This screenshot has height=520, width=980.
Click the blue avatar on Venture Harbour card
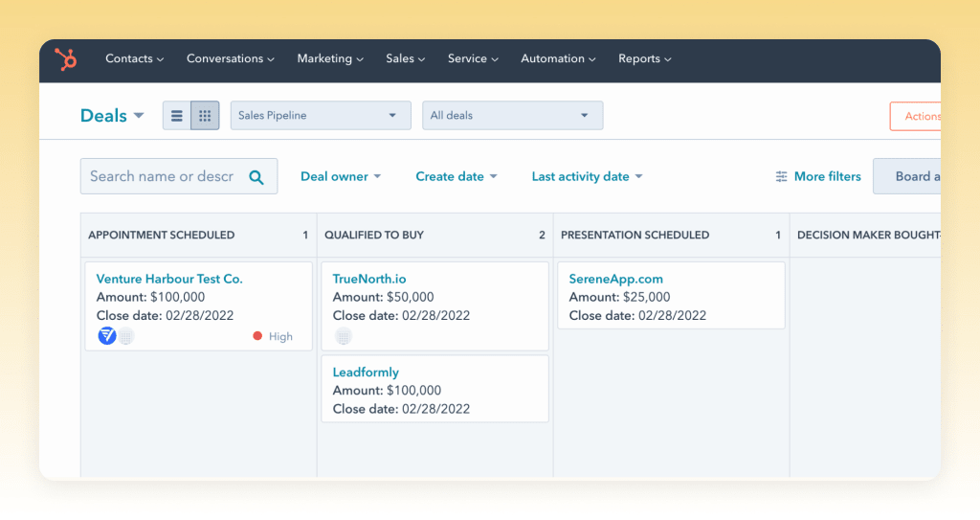(x=107, y=336)
